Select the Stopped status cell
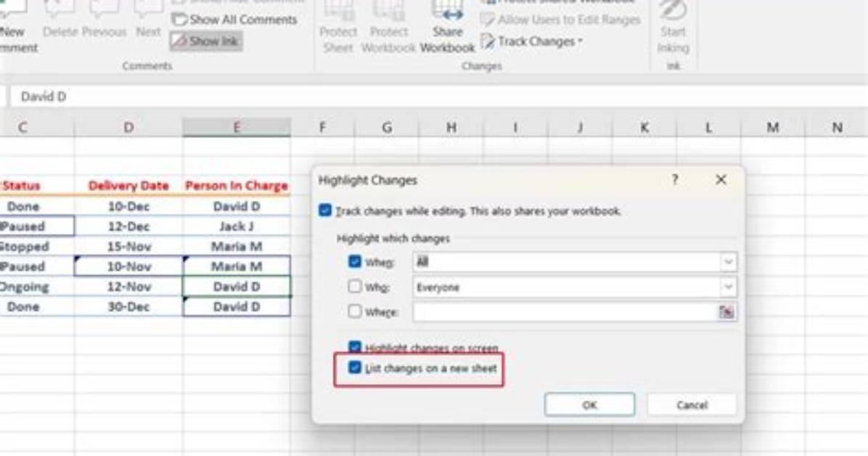 point(36,247)
